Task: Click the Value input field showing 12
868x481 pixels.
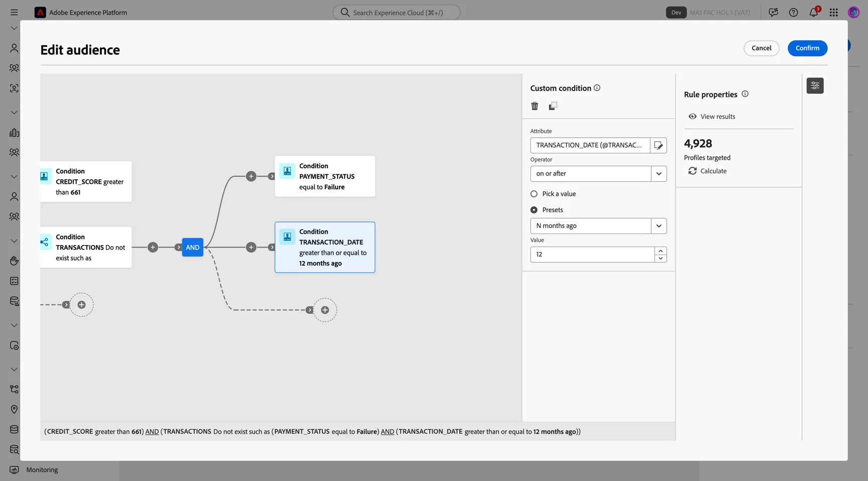Action: (592, 255)
